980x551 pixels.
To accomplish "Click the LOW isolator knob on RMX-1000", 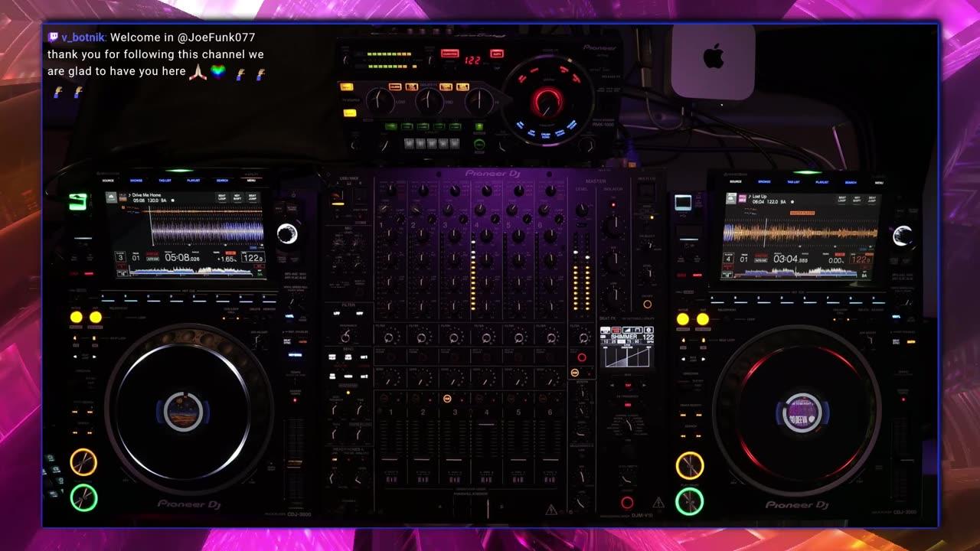I will 381,101.
